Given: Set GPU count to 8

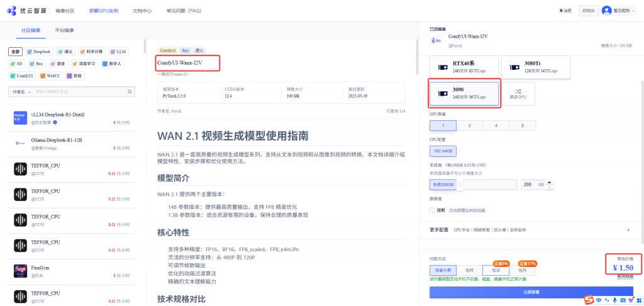Looking at the screenshot, I should 523,126.
